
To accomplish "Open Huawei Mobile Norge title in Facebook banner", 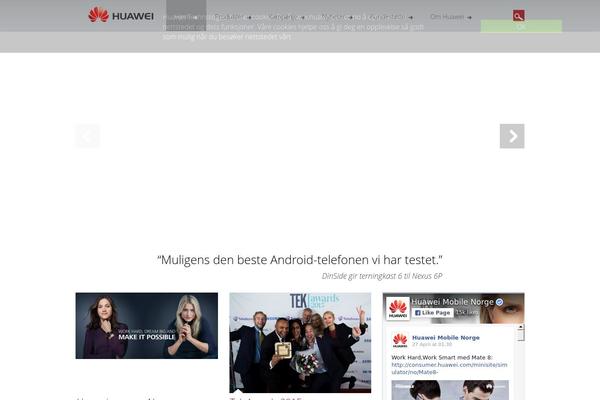I will [x=452, y=302].
